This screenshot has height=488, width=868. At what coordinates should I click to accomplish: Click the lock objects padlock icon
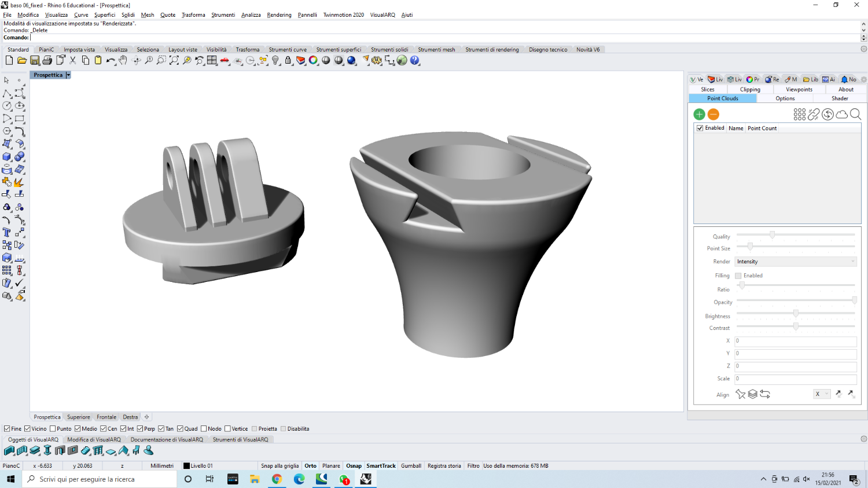[x=288, y=60]
